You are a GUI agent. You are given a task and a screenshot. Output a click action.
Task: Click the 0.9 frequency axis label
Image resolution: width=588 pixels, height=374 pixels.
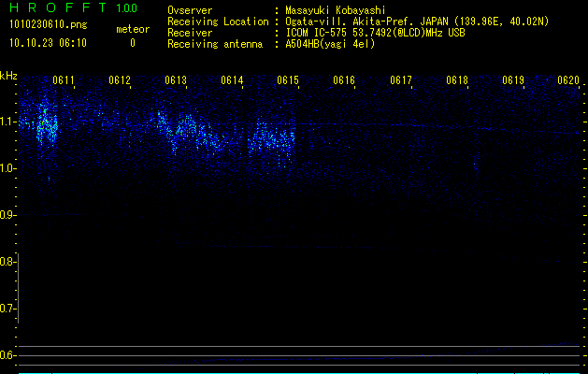7,215
